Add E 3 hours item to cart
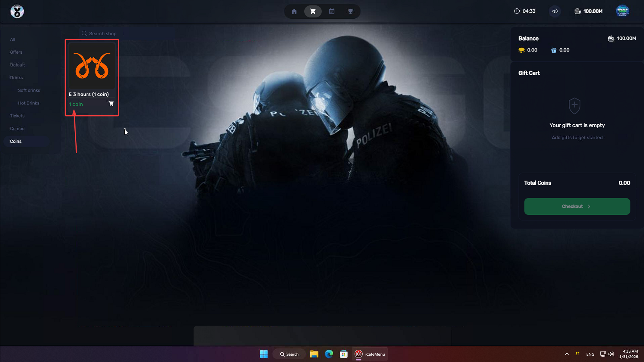The width and height of the screenshot is (644, 362). 111,104
